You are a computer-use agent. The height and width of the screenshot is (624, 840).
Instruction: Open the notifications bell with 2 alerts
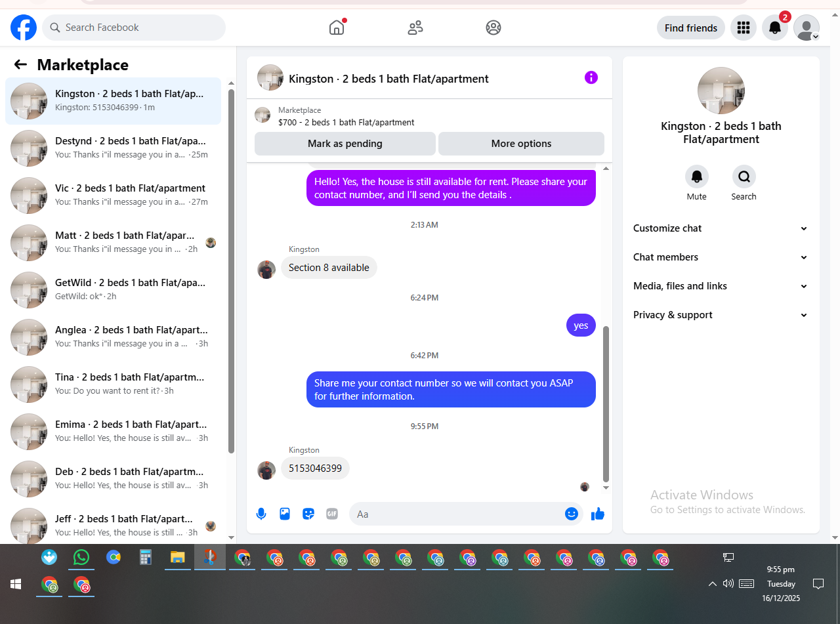[x=775, y=28]
